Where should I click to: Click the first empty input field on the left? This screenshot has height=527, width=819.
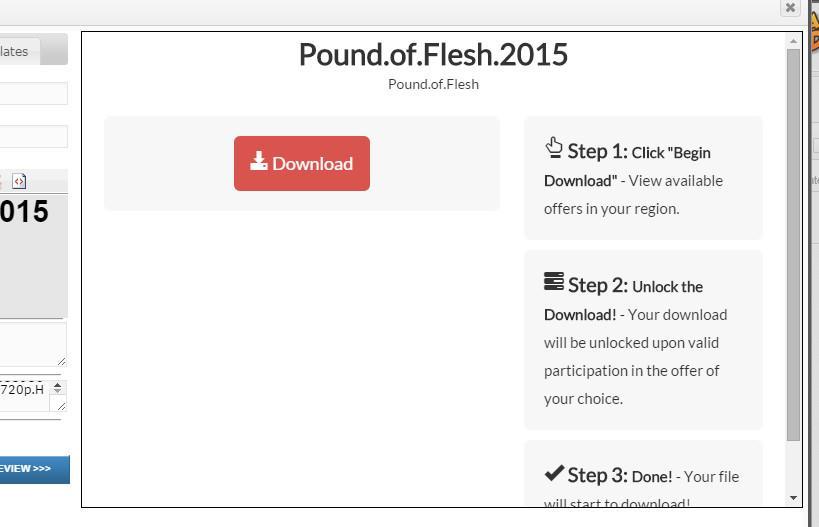33,93
